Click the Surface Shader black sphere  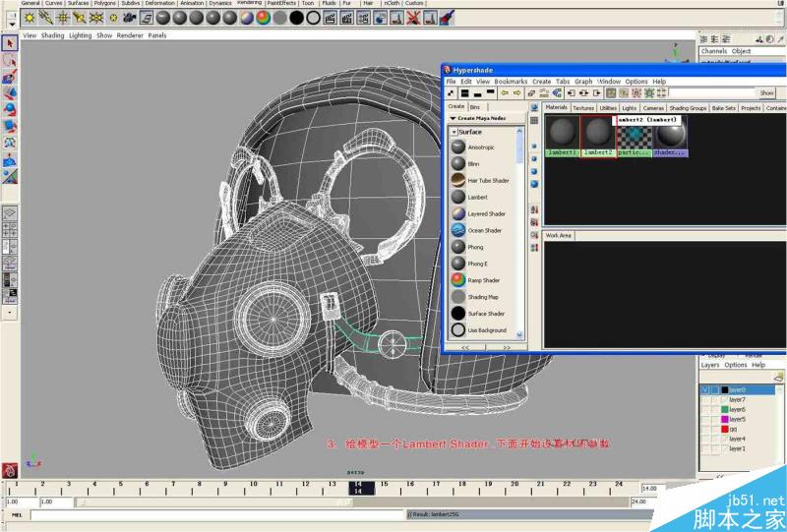click(458, 314)
